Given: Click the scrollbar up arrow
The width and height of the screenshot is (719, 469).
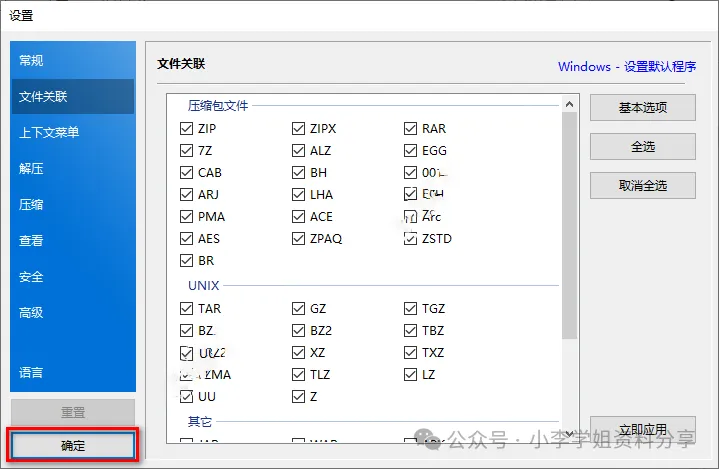Looking at the screenshot, I should point(570,105).
